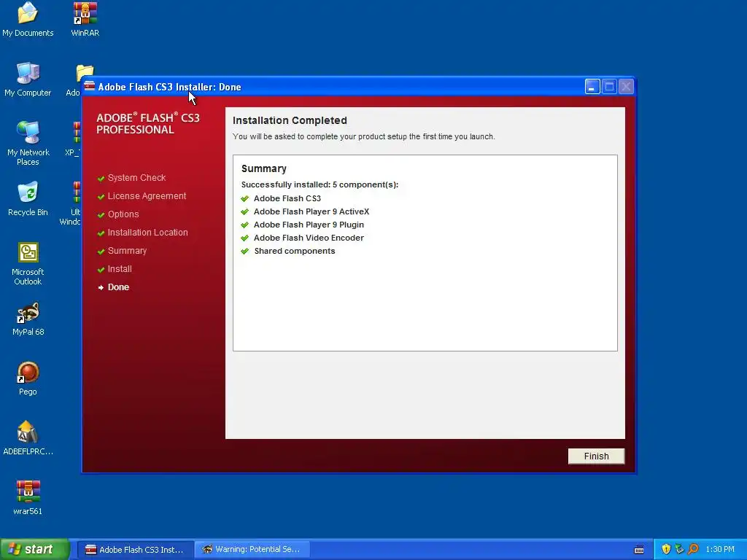Image resolution: width=747 pixels, height=560 pixels.
Task: Select the ADBEFLPRC installer icon
Action: (x=28, y=438)
